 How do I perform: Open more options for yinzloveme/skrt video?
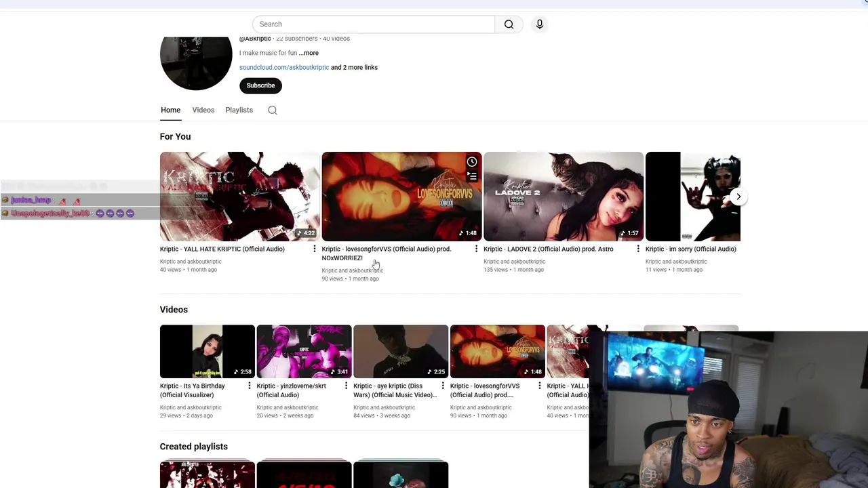(346, 386)
